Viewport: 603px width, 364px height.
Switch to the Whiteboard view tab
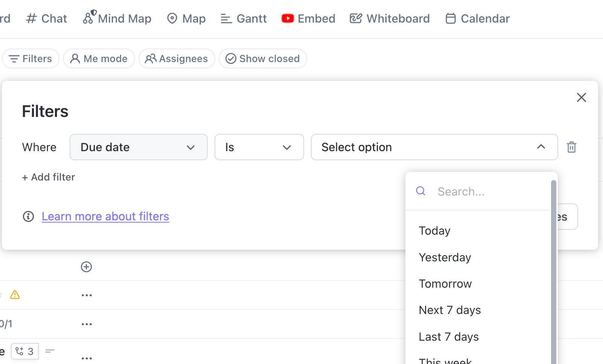coord(390,18)
